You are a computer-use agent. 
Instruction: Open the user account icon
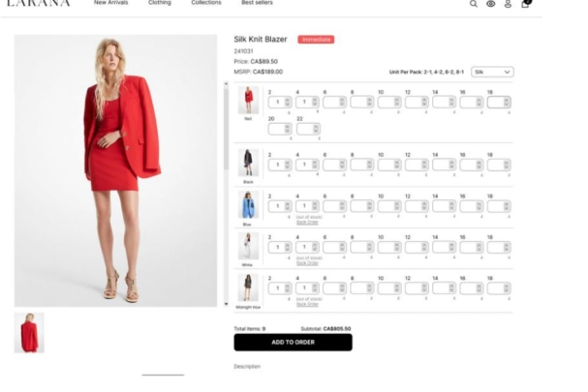[508, 4]
